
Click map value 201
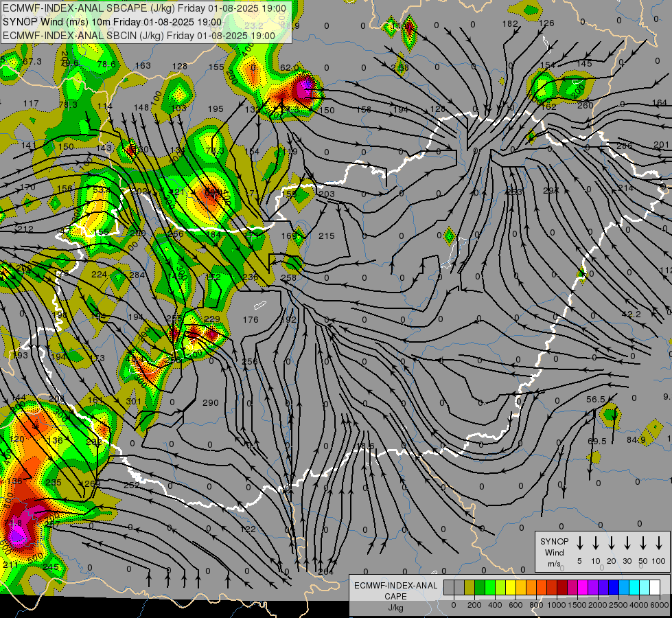coord(661,145)
